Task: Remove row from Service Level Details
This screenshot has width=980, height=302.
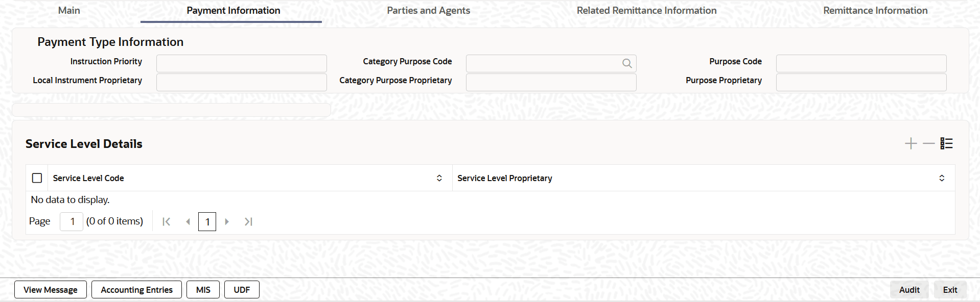Action: [928, 144]
